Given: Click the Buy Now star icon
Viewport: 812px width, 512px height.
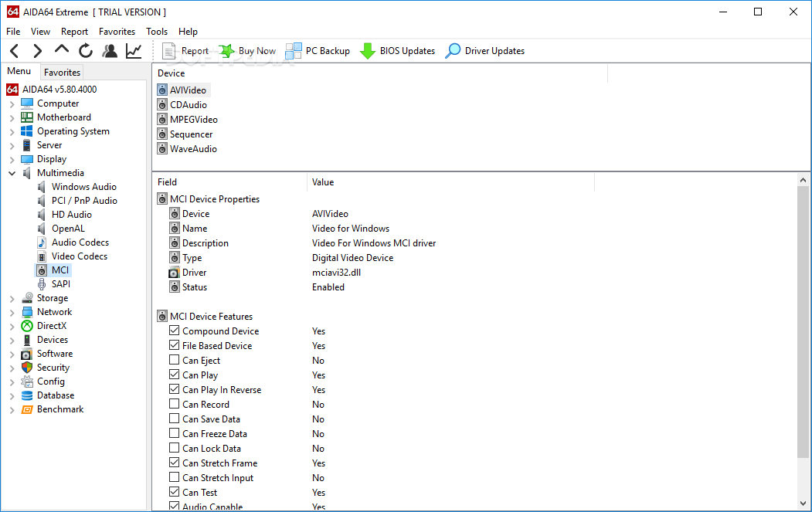Looking at the screenshot, I should pyautogui.click(x=226, y=51).
